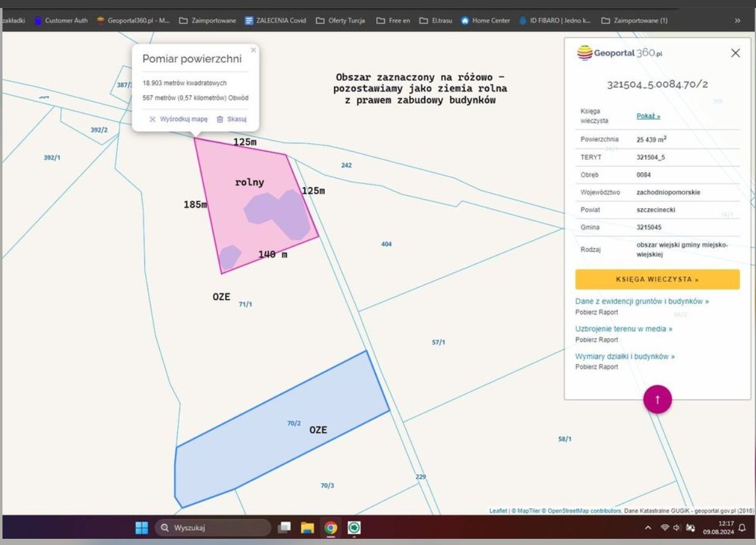Open the ID FIBARO bookmark
Screen dimensions: 756x545
[x=555, y=20]
